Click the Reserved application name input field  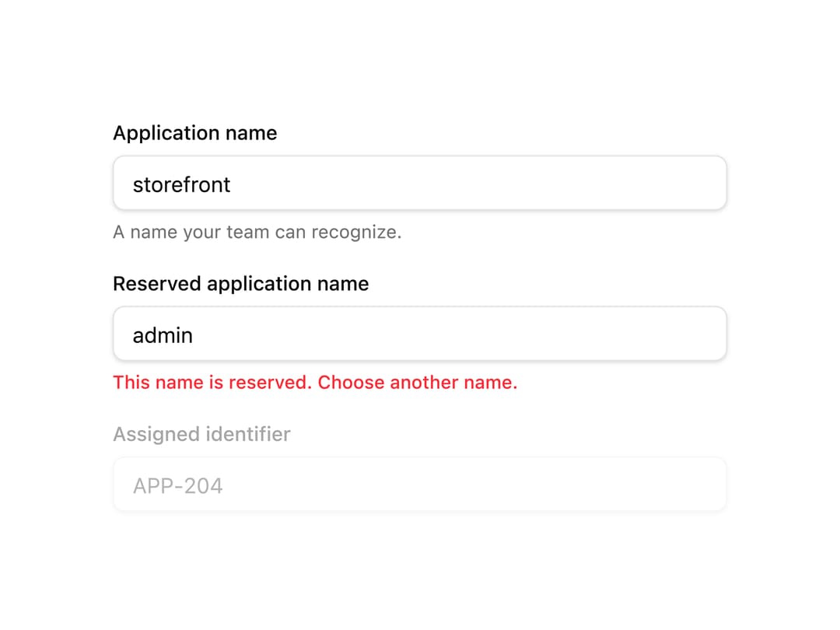[419, 334]
